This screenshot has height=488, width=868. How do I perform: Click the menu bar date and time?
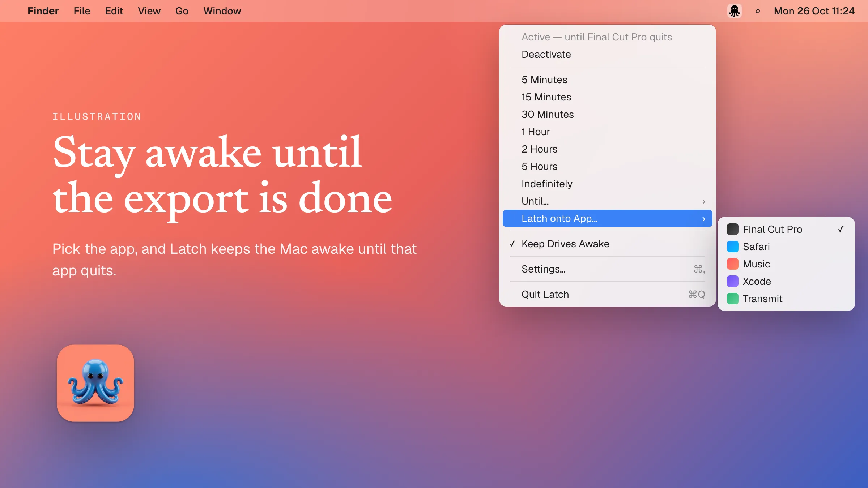814,11
